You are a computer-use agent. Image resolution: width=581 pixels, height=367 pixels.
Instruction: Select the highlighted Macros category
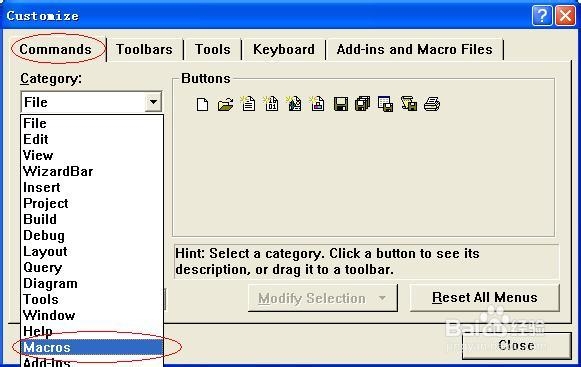coord(92,347)
